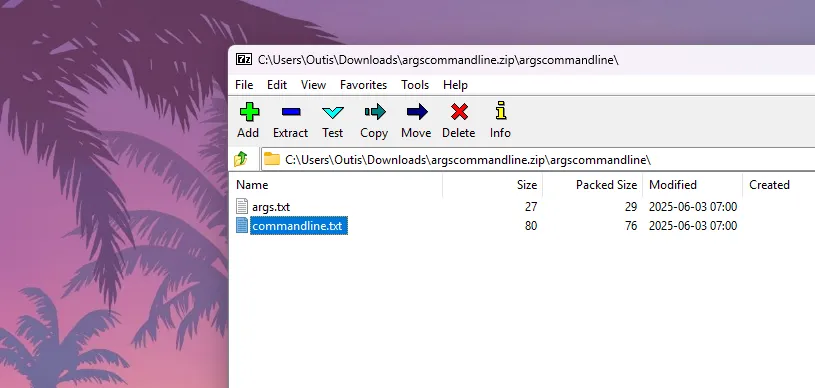
Task: Open the Edit menu
Action: click(277, 85)
